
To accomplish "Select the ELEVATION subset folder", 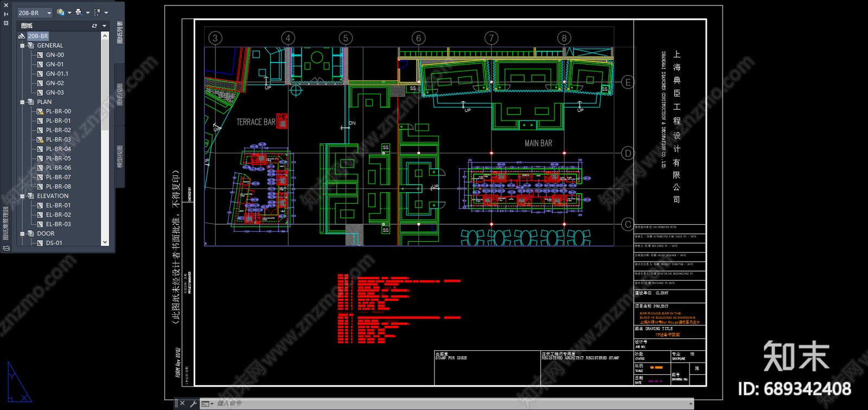I will [x=53, y=196].
